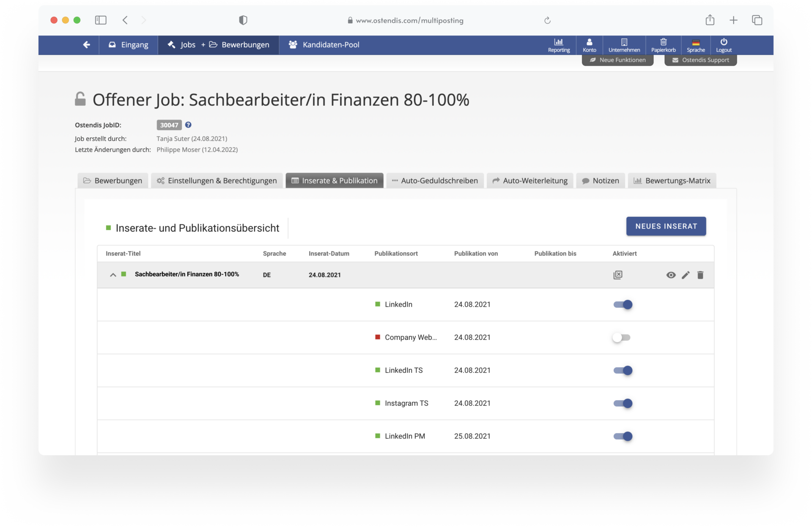The image size is (812, 527).
Task: Click the Logout power icon
Action: coord(724,45)
